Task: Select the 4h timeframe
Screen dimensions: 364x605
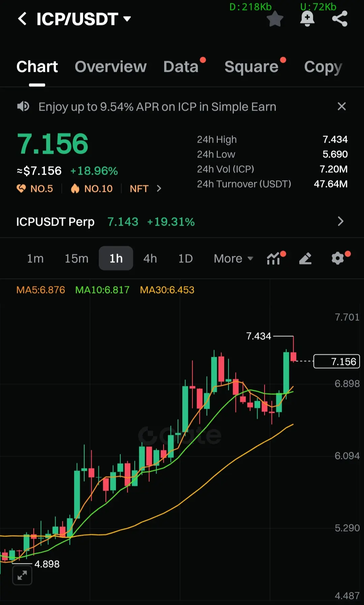Action: 150,259
